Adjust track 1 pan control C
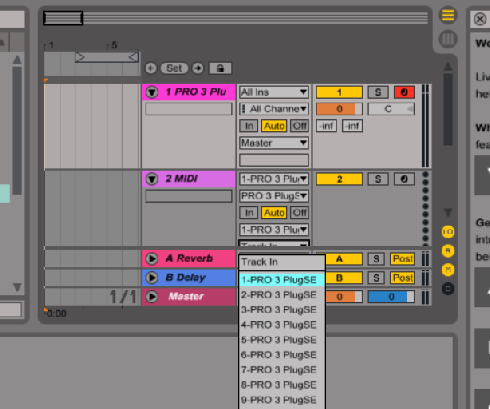Screen dimensions: 490x409 [391, 109]
